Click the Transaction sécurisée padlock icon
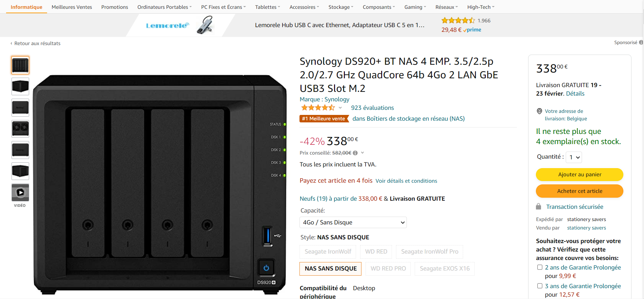This screenshot has width=644, height=299. [538, 206]
